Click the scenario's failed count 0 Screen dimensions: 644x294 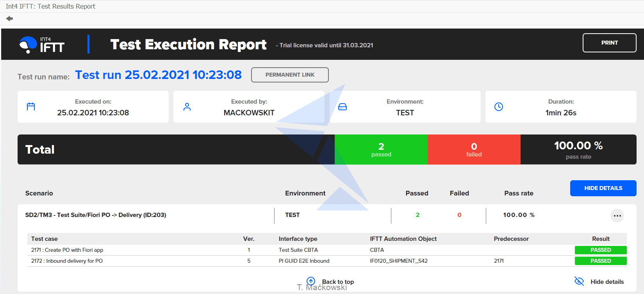(x=459, y=215)
